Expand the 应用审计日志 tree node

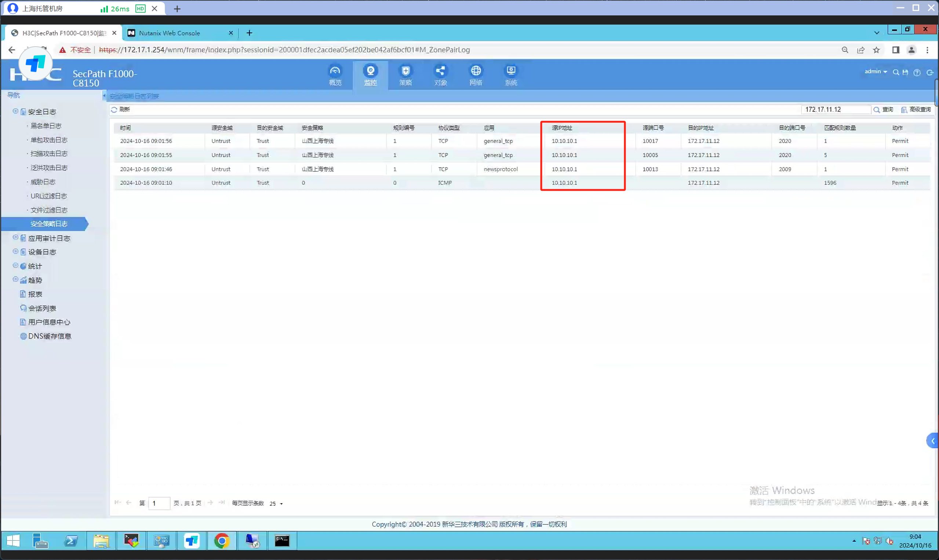15,238
